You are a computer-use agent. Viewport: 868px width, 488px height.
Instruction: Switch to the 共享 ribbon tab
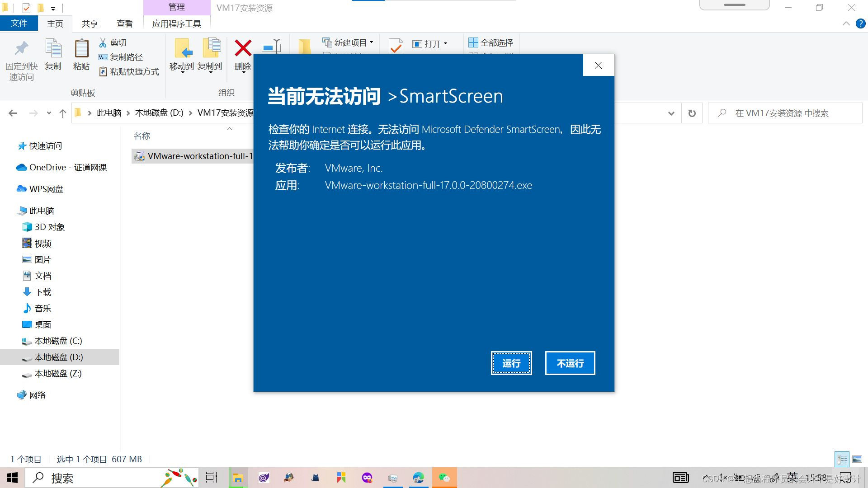point(90,23)
